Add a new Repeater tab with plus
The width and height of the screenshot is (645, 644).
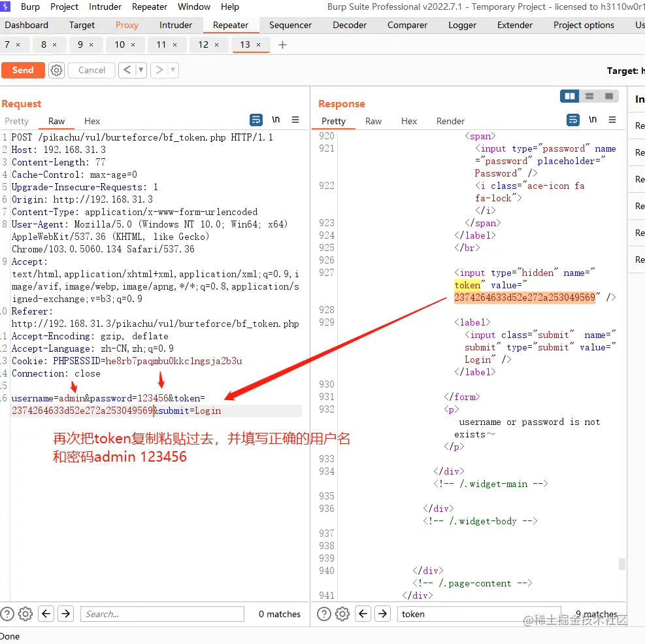[x=282, y=45]
